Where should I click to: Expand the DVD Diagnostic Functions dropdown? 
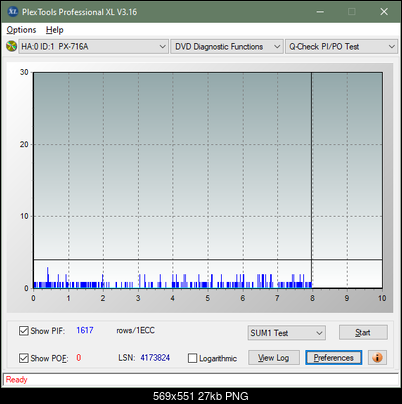click(x=227, y=46)
